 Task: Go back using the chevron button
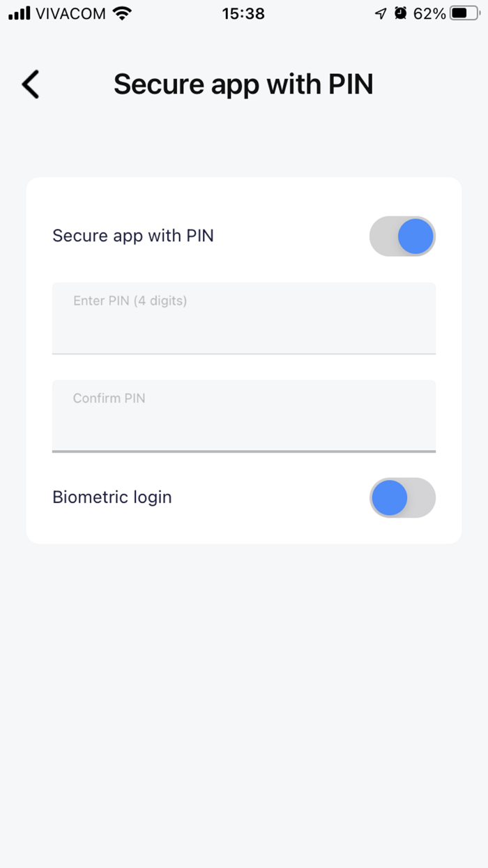pos(29,84)
